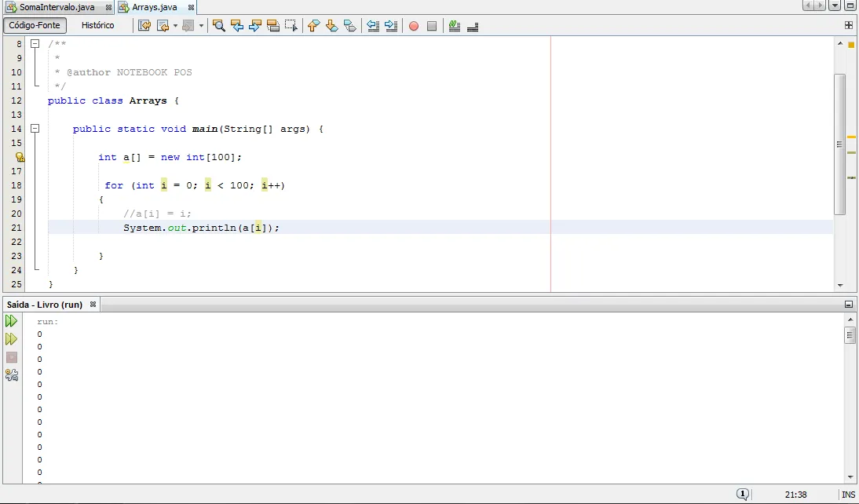Collapse the Javadoc comment fold at line 8
The image size is (859, 504).
click(x=35, y=44)
